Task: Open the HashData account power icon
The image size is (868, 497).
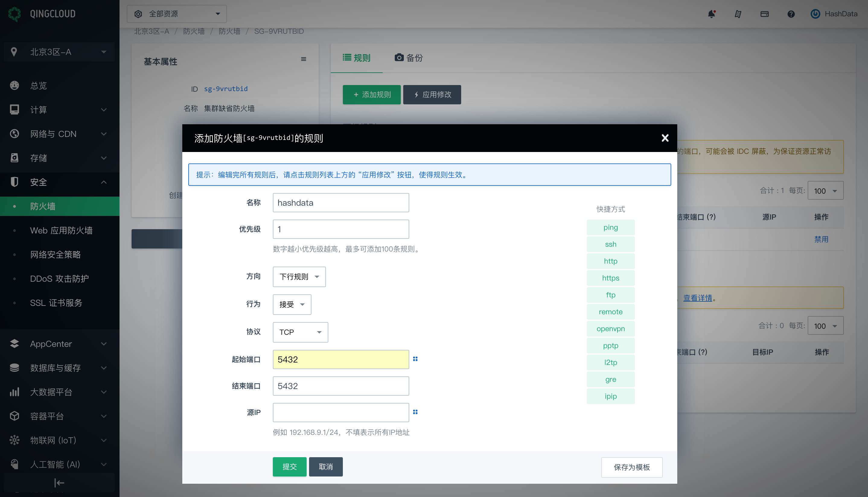Action: pyautogui.click(x=815, y=14)
